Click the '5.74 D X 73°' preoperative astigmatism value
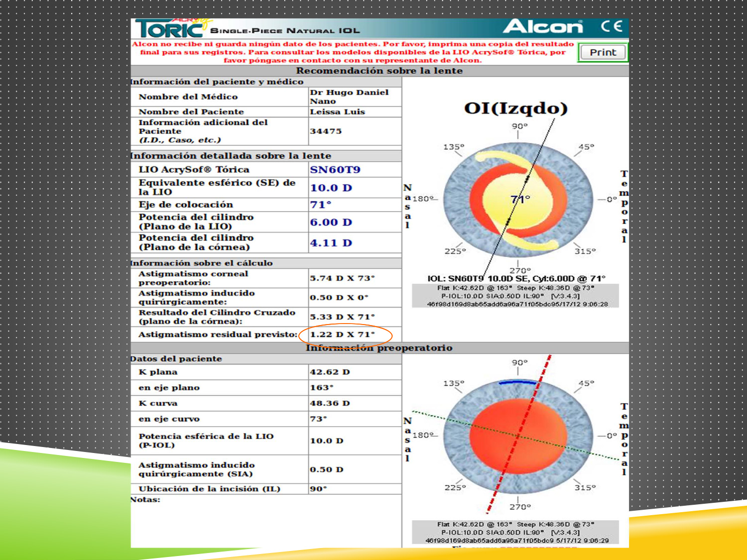Image resolution: width=747 pixels, height=560 pixels. pos(342,278)
